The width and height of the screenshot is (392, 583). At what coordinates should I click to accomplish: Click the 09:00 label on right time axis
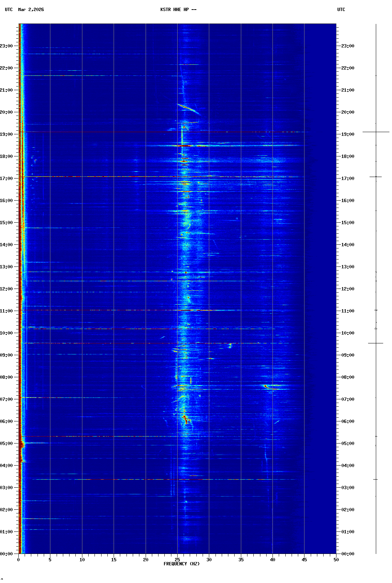(x=348, y=355)
